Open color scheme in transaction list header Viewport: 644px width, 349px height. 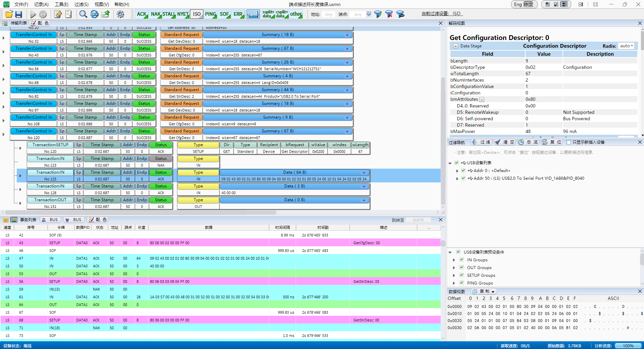tap(97, 220)
